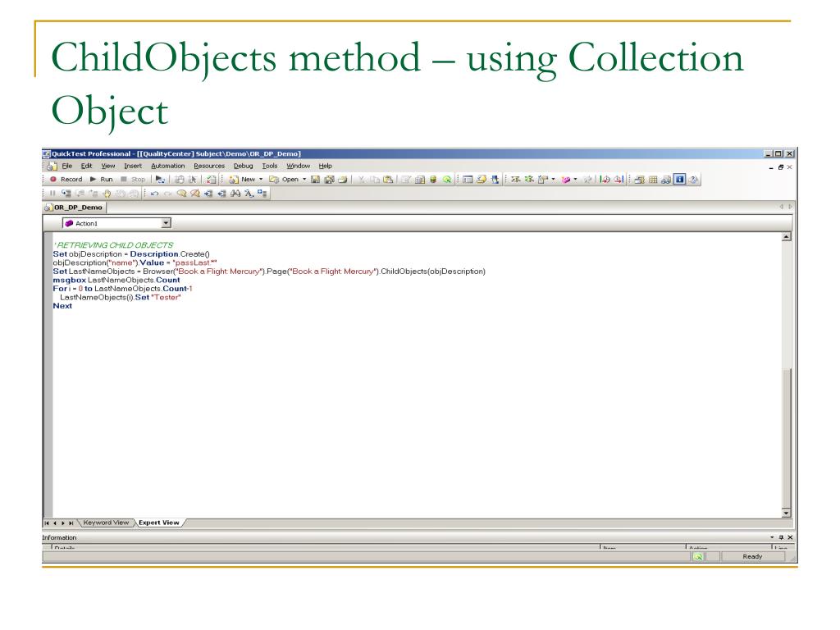Click the editor's vertical scrollbar down arrow

click(x=787, y=513)
